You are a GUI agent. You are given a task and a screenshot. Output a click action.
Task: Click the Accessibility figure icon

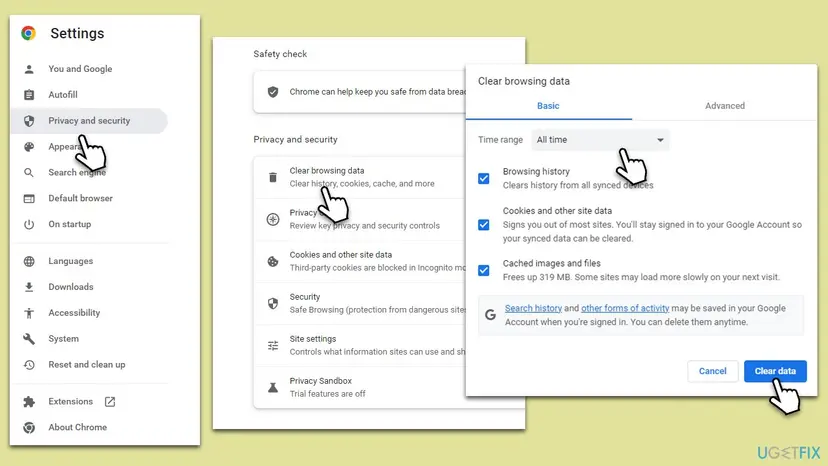[x=29, y=313]
